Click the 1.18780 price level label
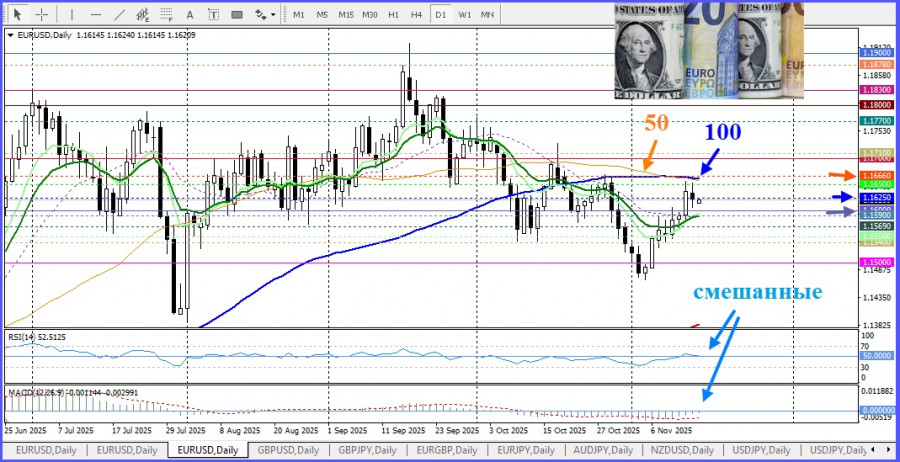Screen dimensions: 900x462 point(878,64)
